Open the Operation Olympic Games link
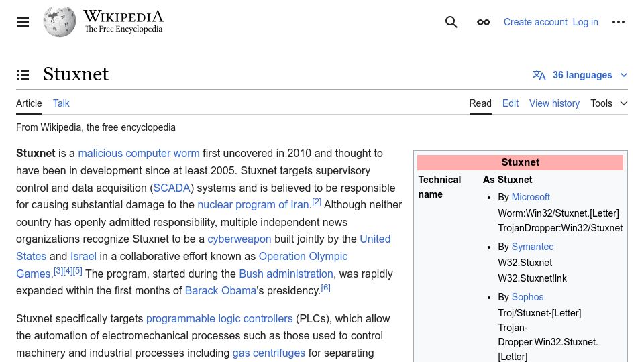The height and width of the screenshot is (362, 644). coord(303,257)
